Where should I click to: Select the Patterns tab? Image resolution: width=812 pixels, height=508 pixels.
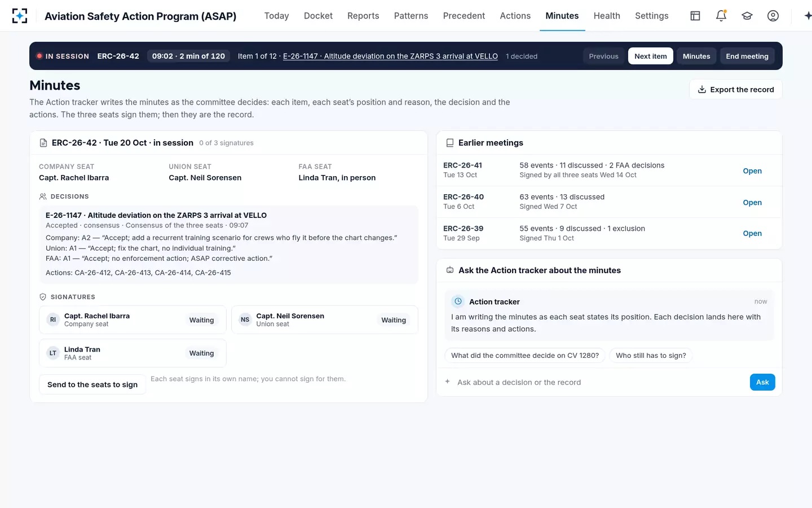pyautogui.click(x=411, y=16)
